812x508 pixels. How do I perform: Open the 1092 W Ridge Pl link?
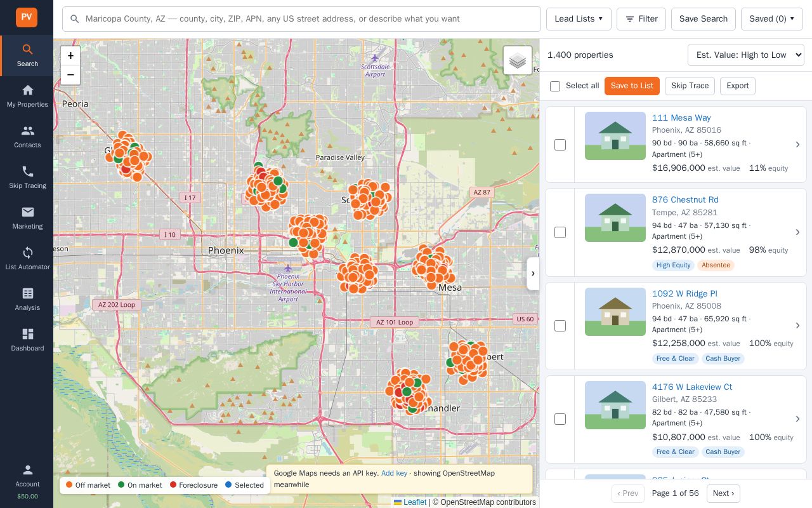coord(684,293)
